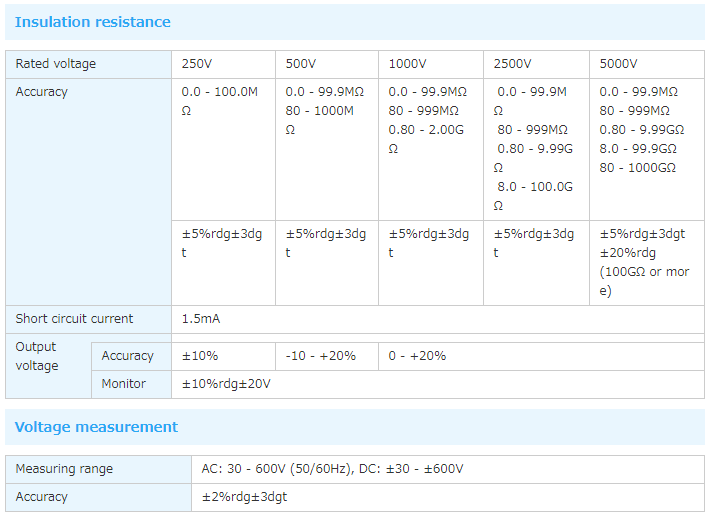Image resolution: width=709 pixels, height=516 pixels.
Task: Select the 0 - +20% accuracy cell
Action: click(x=417, y=356)
